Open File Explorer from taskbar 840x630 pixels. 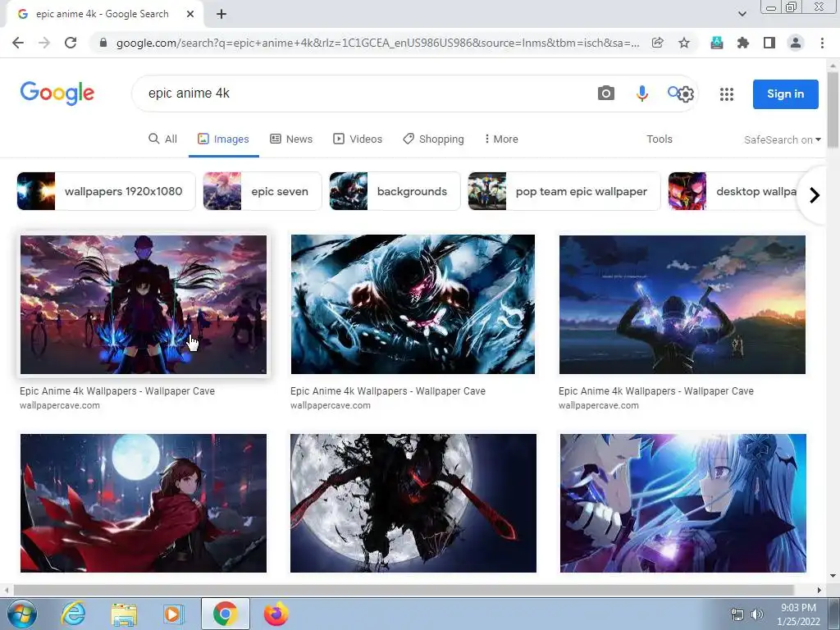[x=124, y=614]
